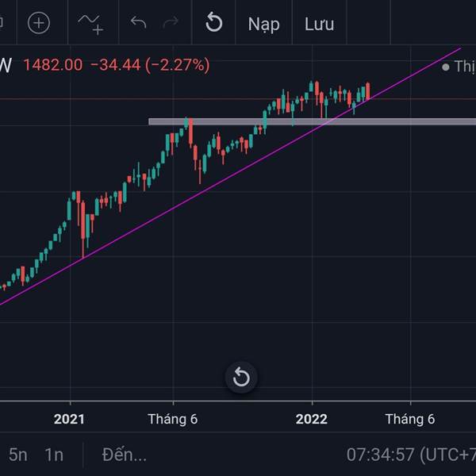Image resolution: width=476 pixels, height=476 pixels.
Task: Click the compare symbol plus icon
Action: (38, 23)
